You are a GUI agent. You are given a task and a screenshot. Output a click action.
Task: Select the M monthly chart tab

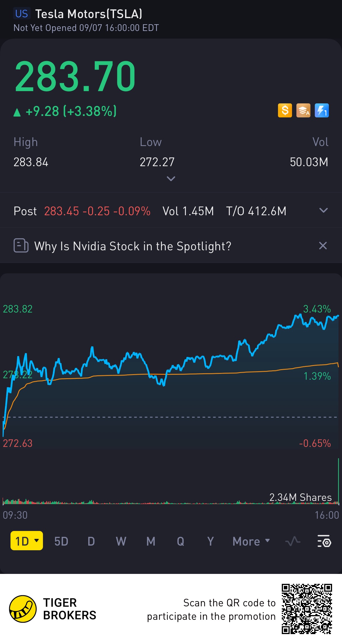151,541
